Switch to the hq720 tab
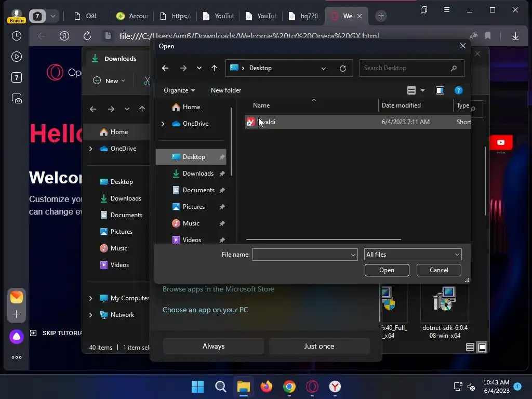Viewport: 532px width, 399px height. [x=303, y=16]
